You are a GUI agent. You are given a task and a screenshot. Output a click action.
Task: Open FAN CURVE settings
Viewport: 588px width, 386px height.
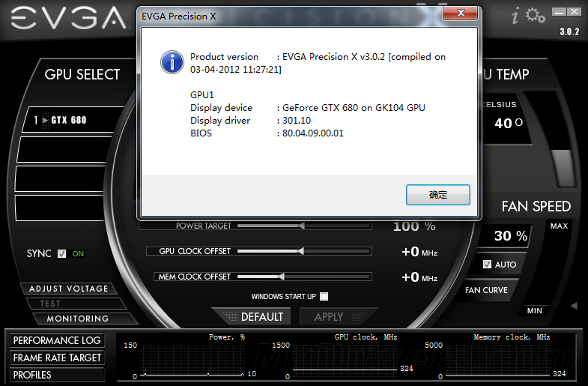[x=486, y=290]
